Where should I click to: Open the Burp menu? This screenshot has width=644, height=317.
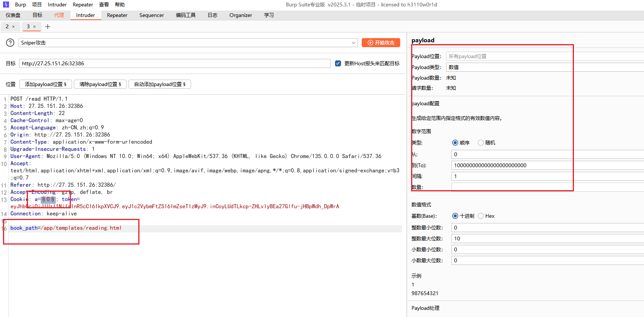[x=20, y=5]
